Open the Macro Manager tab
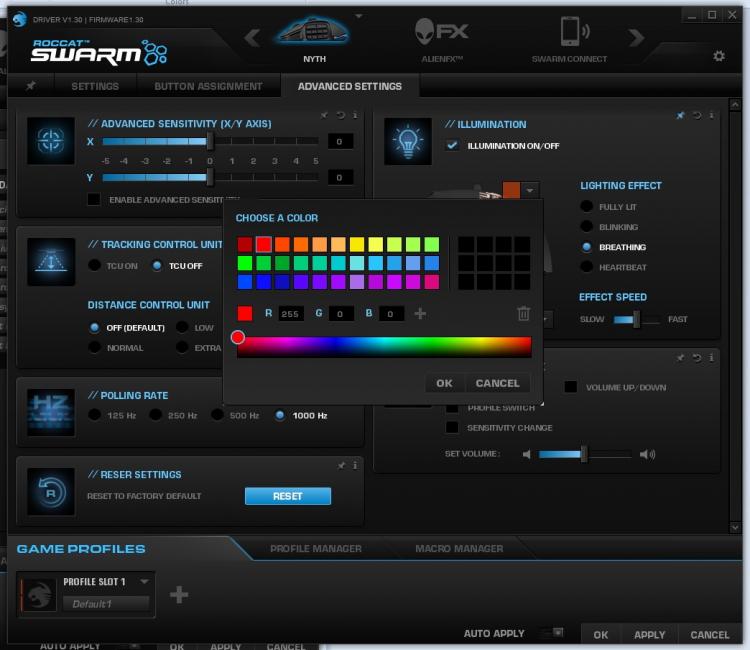The width and height of the screenshot is (750, 650). pyautogui.click(x=459, y=549)
